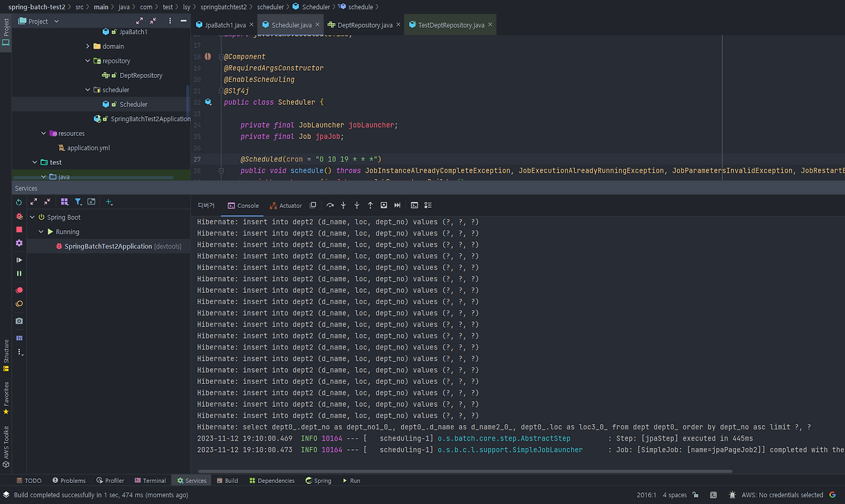
Task: Stop the running application with red square
Action: click(19, 230)
